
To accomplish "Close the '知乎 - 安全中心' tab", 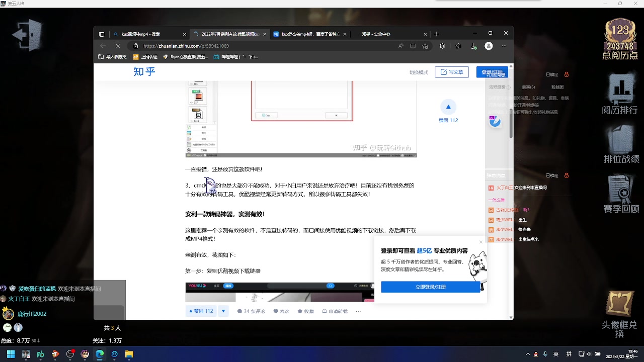I will click(426, 34).
